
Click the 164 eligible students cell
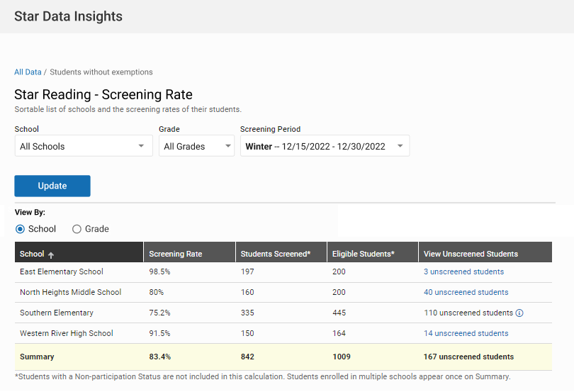click(x=339, y=333)
